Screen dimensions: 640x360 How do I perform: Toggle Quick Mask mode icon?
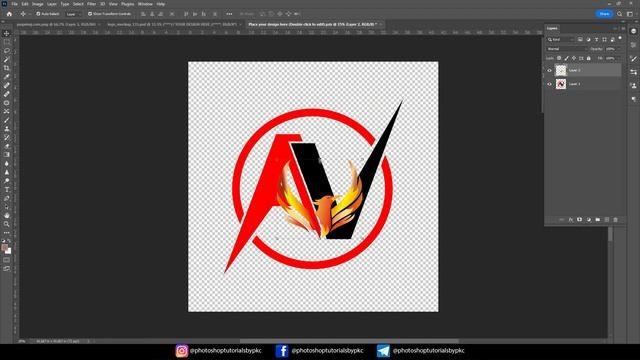(x=7, y=260)
